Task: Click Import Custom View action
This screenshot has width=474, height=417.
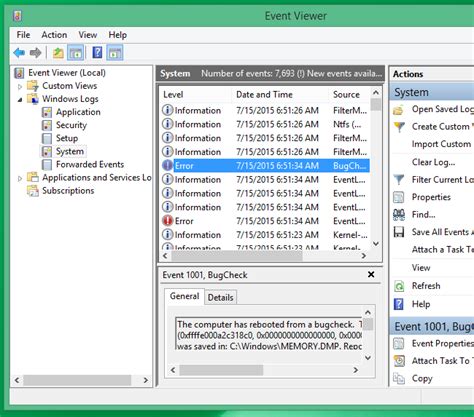Action: coord(441,144)
